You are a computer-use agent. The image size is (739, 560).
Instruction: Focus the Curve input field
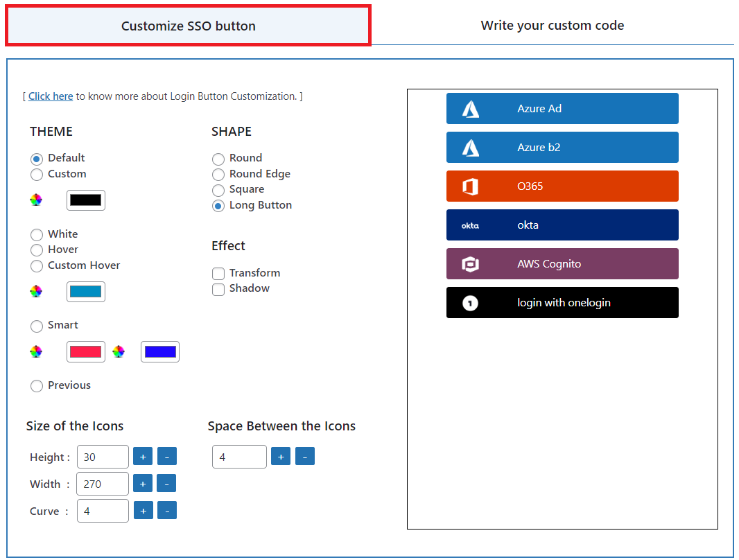click(103, 511)
